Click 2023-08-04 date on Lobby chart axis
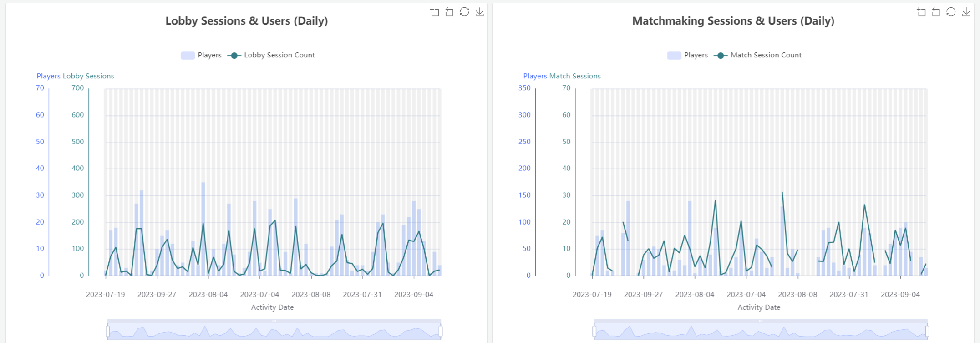This screenshot has height=343, width=980. [x=208, y=295]
